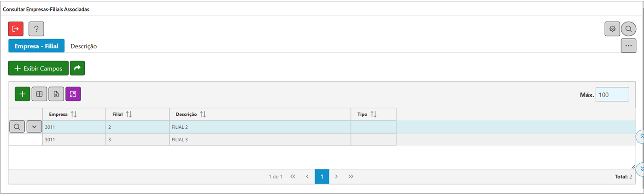Click the red exit icon button
Viewport: 644px width, 195px height.
(16, 29)
